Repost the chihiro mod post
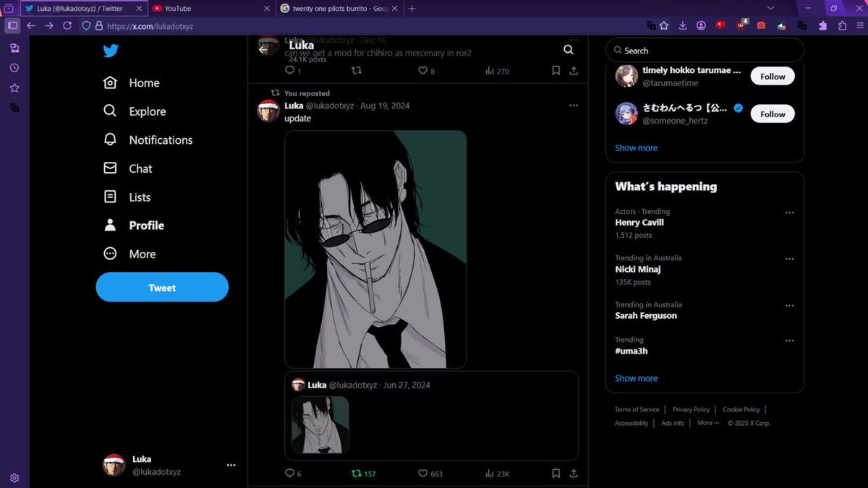Image resolution: width=868 pixels, height=488 pixels. pyautogui.click(x=356, y=71)
